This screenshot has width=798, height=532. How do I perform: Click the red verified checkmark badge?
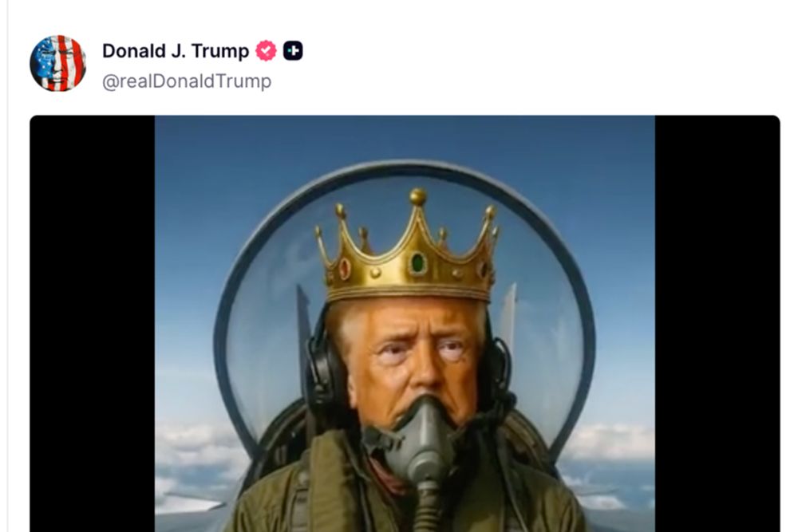click(x=266, y=51)
